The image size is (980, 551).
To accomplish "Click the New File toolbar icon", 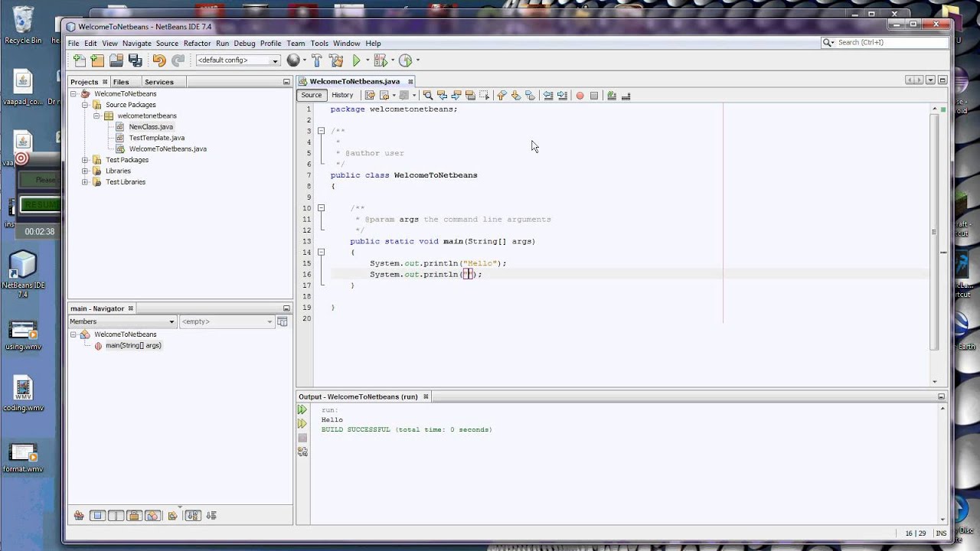I will 80,60.
